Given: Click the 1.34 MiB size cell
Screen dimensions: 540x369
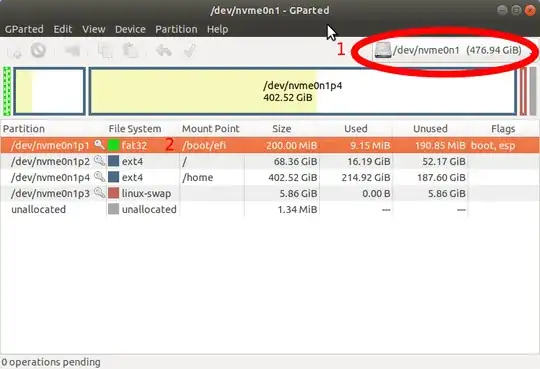Looking at the screenshot, I should click(297, 209).
